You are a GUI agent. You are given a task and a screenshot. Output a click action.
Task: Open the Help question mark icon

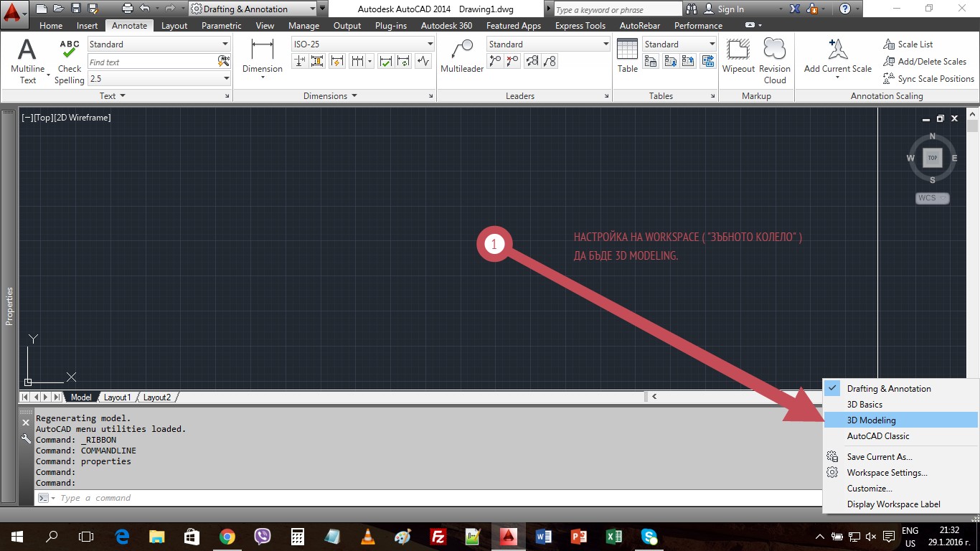pyautogui.click(x=845, y=9)
